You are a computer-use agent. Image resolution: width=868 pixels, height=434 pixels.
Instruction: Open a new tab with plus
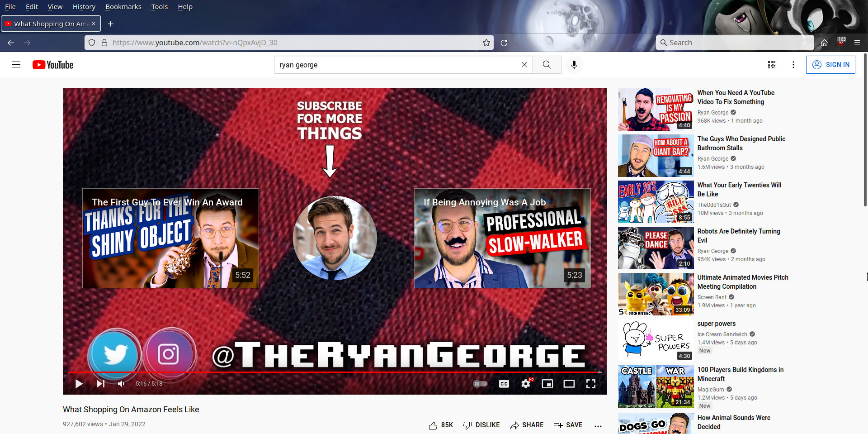pos(110,24)
